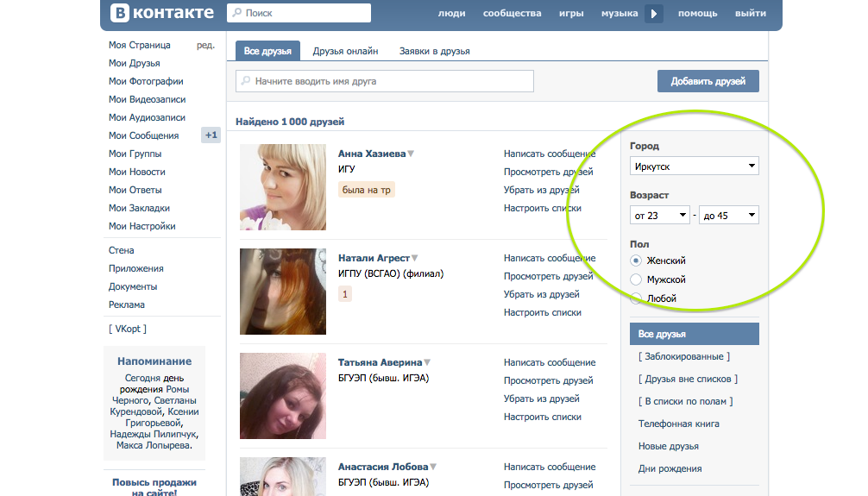Open Стена in sidebar
The width and height of the screenshot is (868, 496).
122,250
